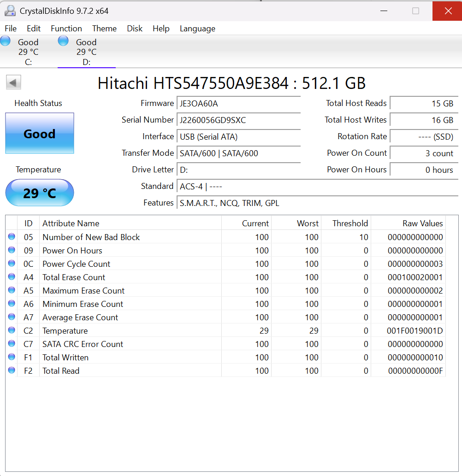This screenshot has width=462, height=476.
Task: Click the Power On Count value 3 count
Action: click(424, 153)
